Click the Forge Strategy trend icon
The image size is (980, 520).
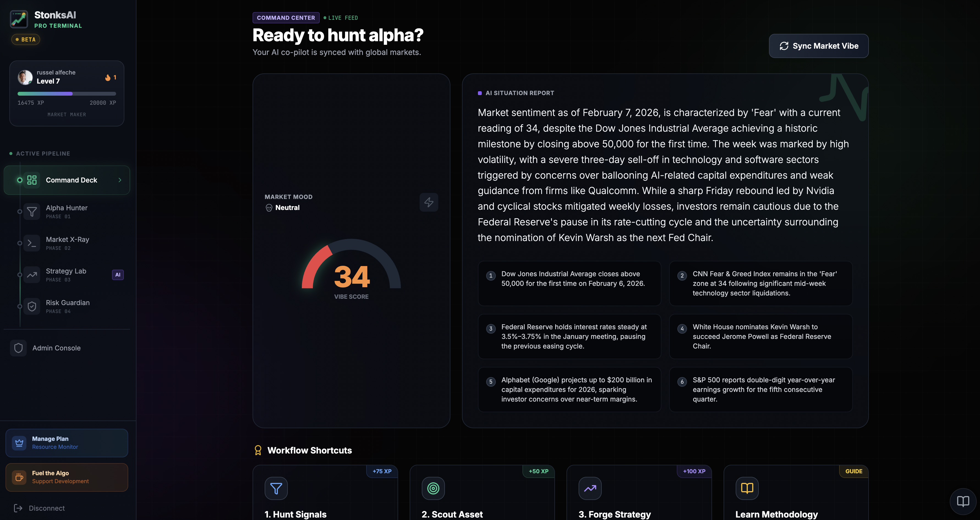[590, 488]
